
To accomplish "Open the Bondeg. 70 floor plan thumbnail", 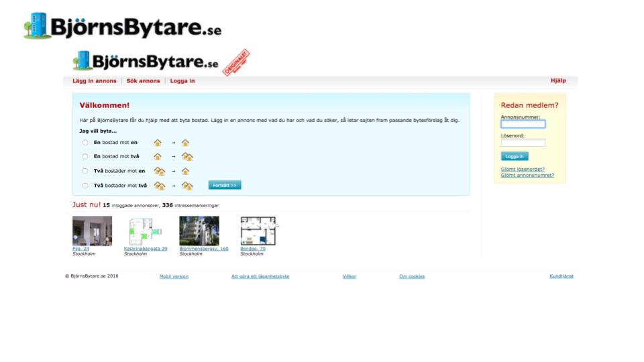I will point(258,231).
